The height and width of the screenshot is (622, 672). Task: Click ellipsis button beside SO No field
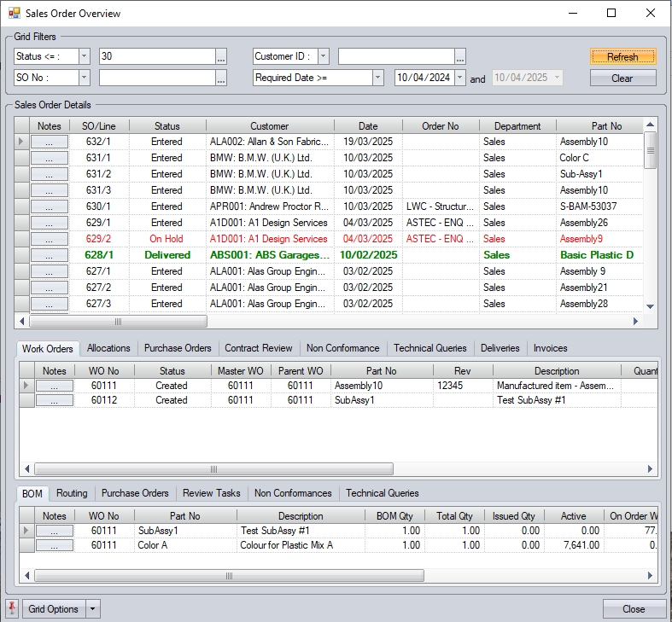[221, 78]
